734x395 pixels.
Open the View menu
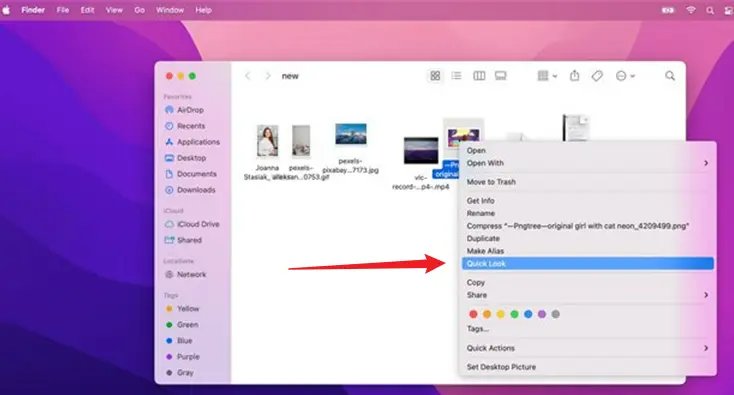point(114,10)
